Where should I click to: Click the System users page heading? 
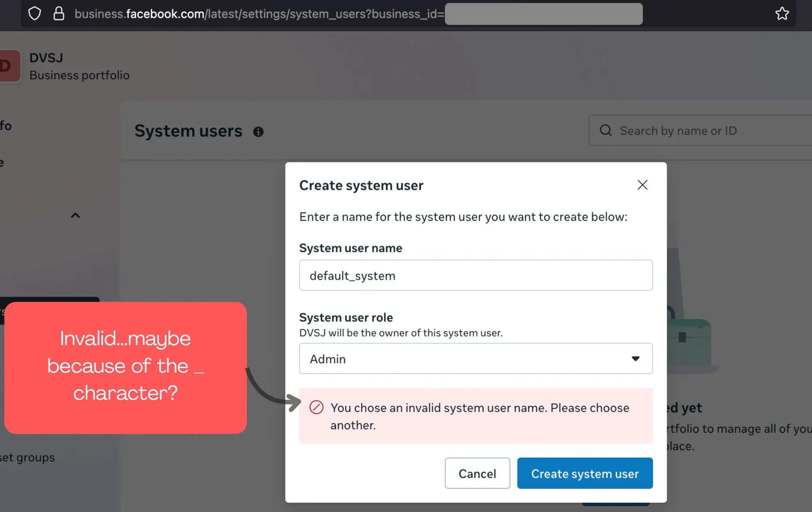(x=188, y=131)
